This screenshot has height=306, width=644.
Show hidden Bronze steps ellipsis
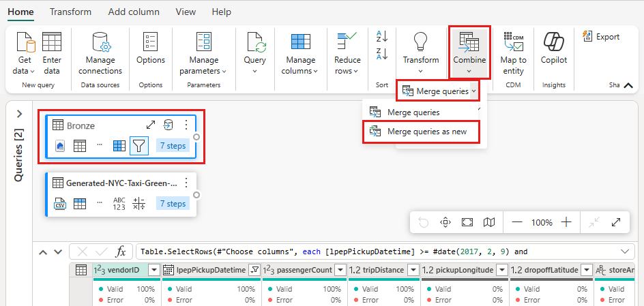[x=99, y=145]
